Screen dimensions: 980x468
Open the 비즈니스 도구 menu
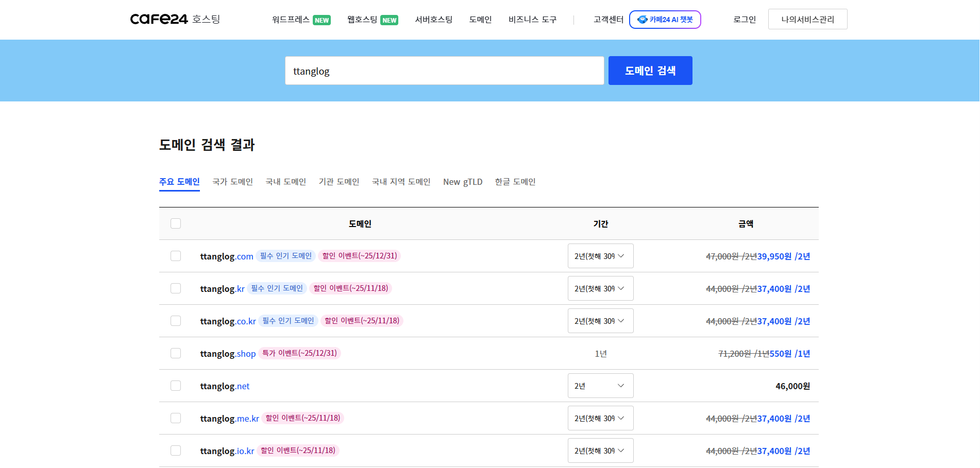[533, 20]
